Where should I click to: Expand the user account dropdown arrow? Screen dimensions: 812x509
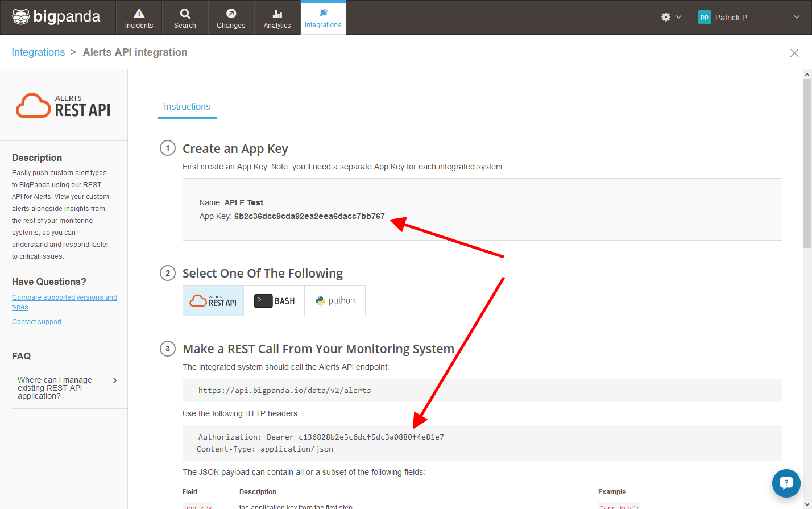(797, 17)
